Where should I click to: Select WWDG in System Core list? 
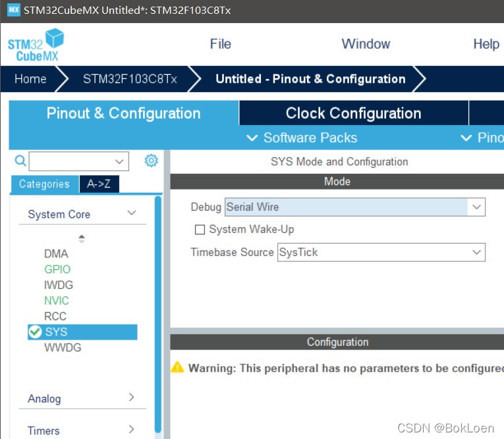pyautogui.click(x=63, y=348)
